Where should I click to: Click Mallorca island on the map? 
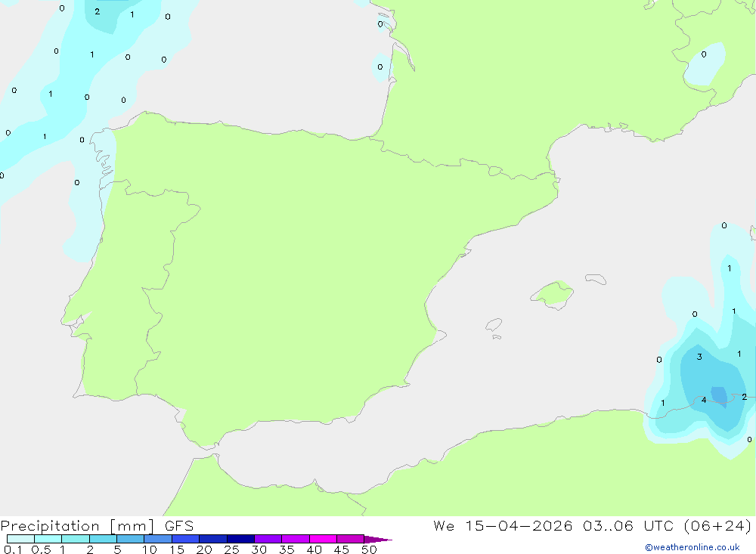point(553,294)
